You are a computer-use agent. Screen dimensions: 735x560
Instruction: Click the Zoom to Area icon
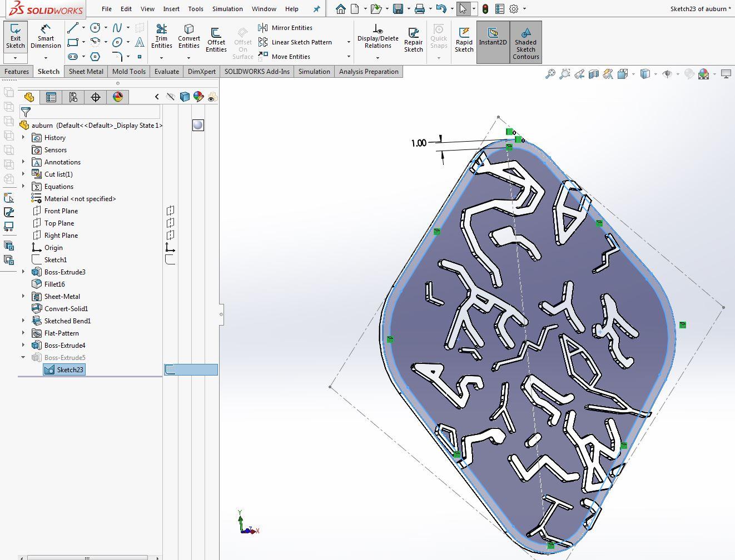[x=564, y=74]
